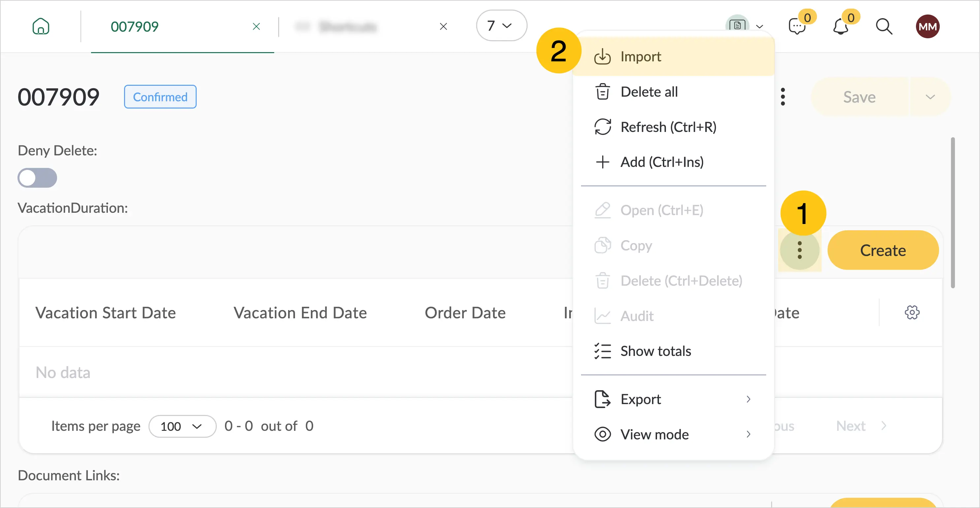Open Items per page 100 dropdown
Screen dimensions: 980x508
(182, 426)
